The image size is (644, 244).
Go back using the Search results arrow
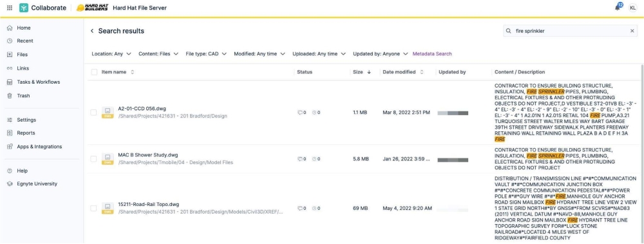coord(92,31)
